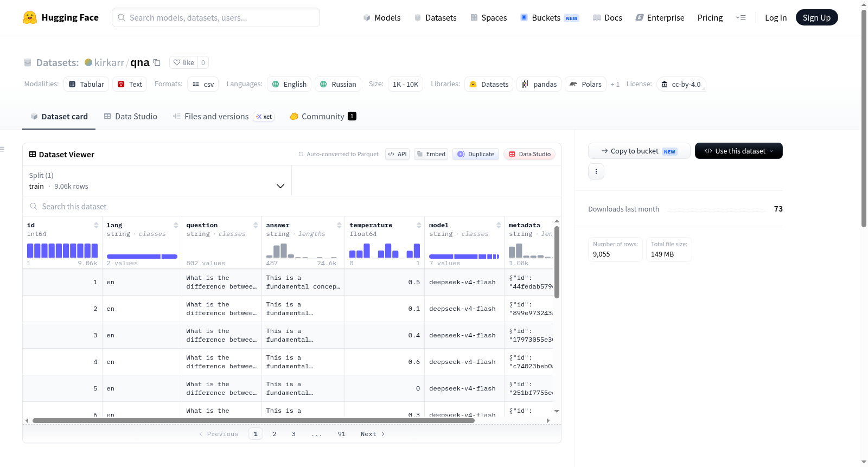Select the Russian language tag
Screen dimensions: 868x467
(x=338, y=84)
